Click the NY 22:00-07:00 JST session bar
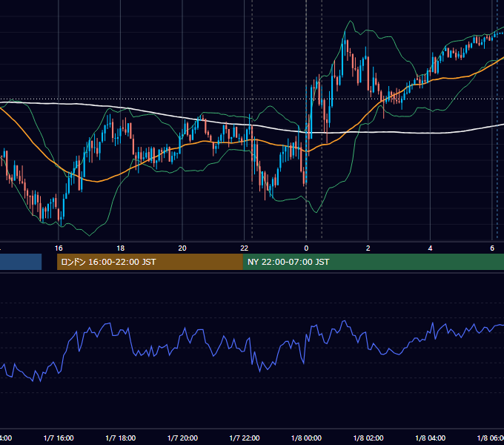 pos(373,262)
